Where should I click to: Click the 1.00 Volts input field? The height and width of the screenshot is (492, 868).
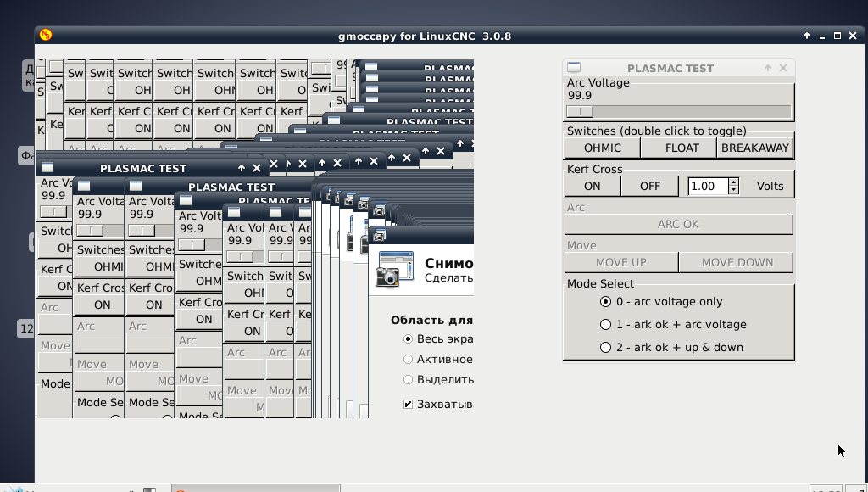[x=708, y=186]
